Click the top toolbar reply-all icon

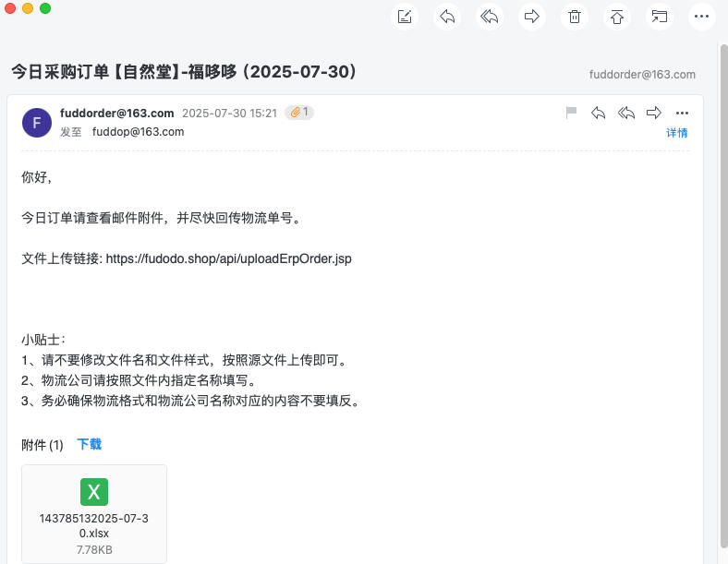(490, 17)
